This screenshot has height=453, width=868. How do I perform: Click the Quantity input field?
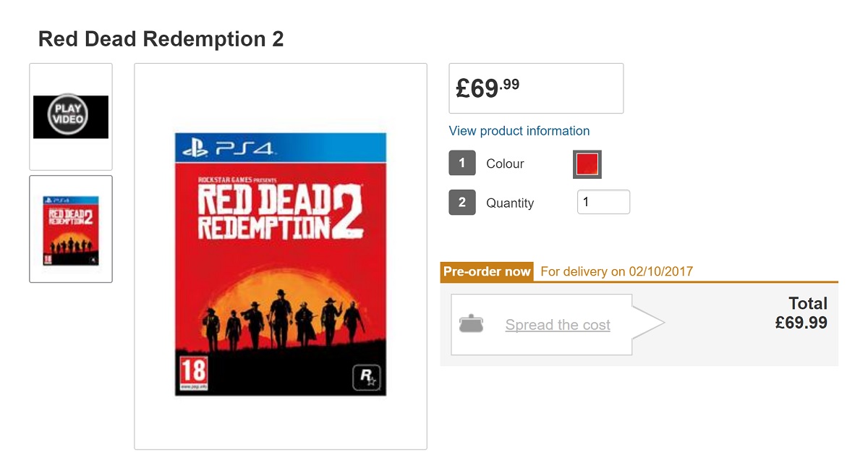[603, 203]
